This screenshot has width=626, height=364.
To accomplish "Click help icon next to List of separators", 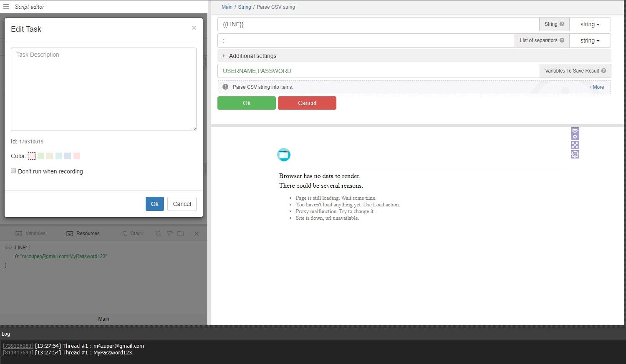I will pyautogui.click(x=562, y=40).
